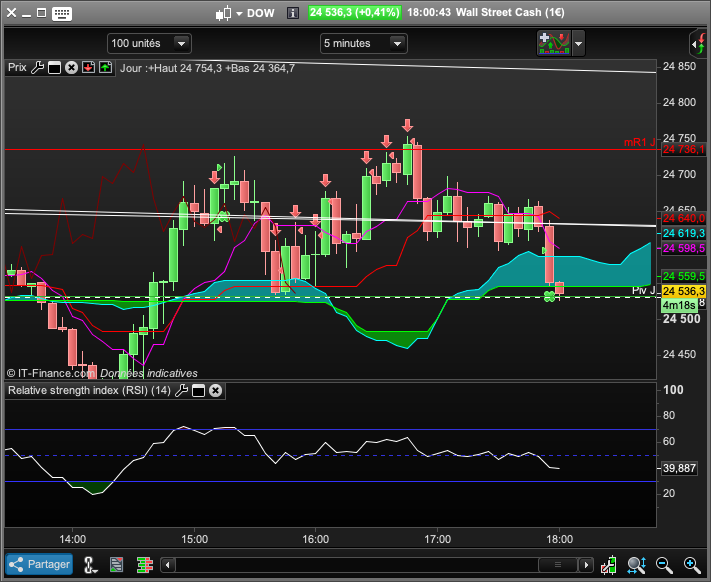Image resolution: width=711 pixels, height=582 pixels.
Task: Open the Prix panel wrench settings
Action: [x=37, y=68]
